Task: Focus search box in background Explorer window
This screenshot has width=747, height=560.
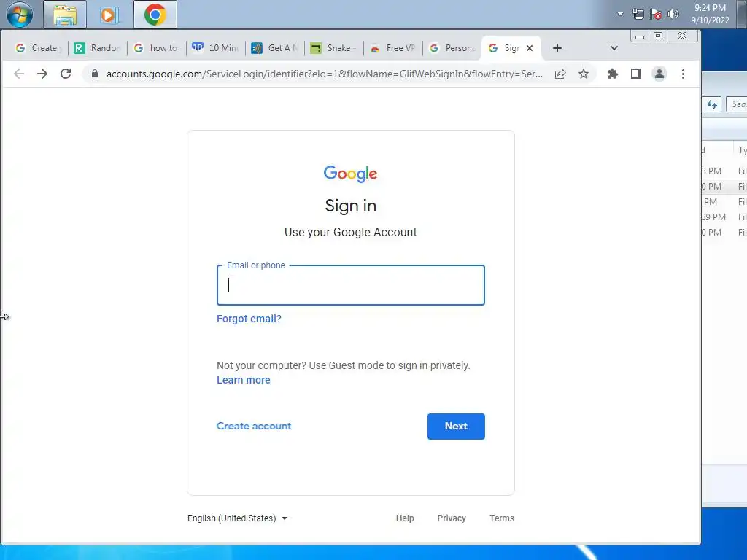Action: [x=737, y=104]
